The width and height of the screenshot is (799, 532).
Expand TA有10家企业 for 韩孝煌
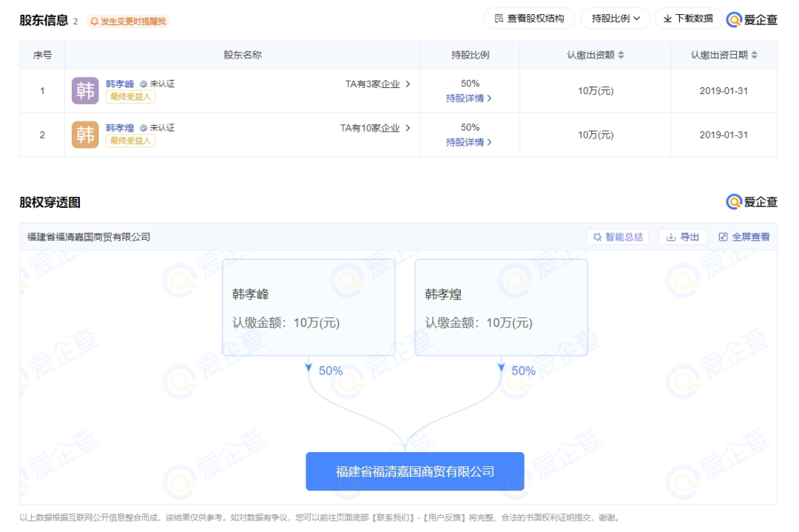375,128
